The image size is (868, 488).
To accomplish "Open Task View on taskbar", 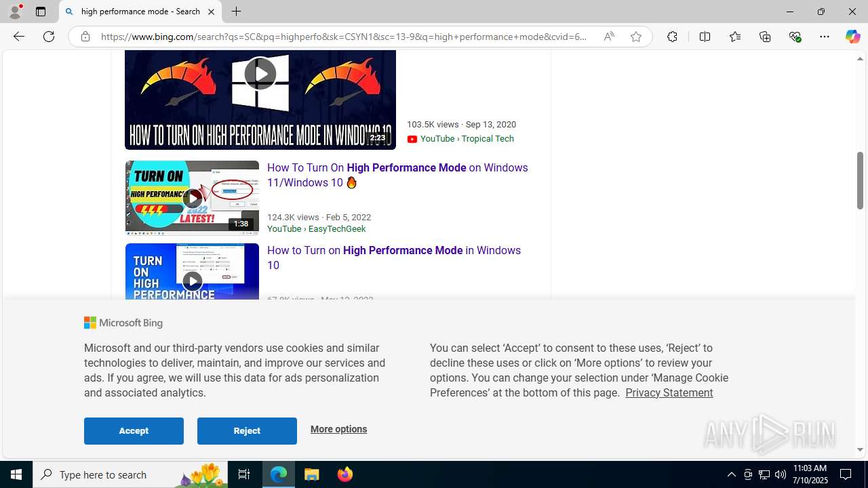I will [244, 474].
